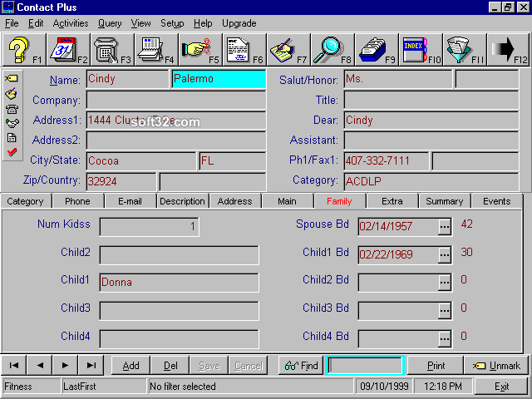Click the Child1 field containing Donna
532x399 pixels.
180,283
